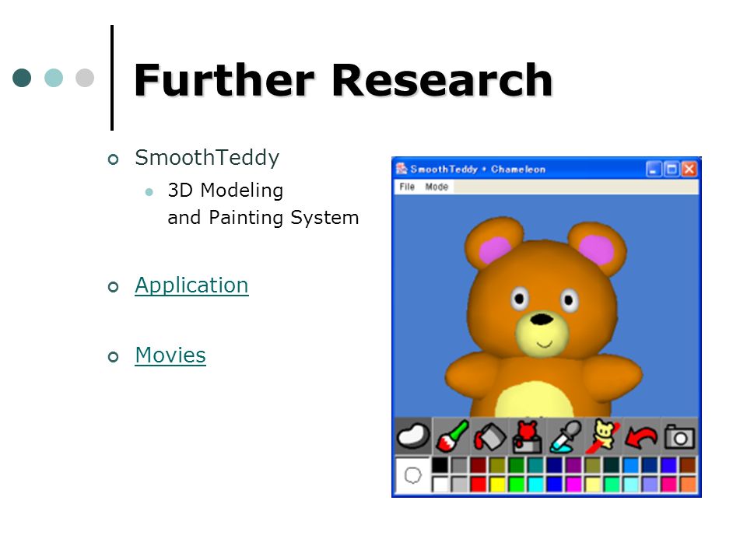Click the yellow bear with red slash icon
This screenshot has height=560, width=747.
point(604,436)
